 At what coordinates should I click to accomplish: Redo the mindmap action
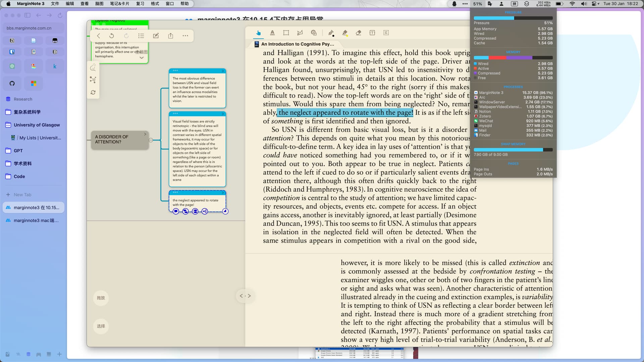tap(126, 36)
